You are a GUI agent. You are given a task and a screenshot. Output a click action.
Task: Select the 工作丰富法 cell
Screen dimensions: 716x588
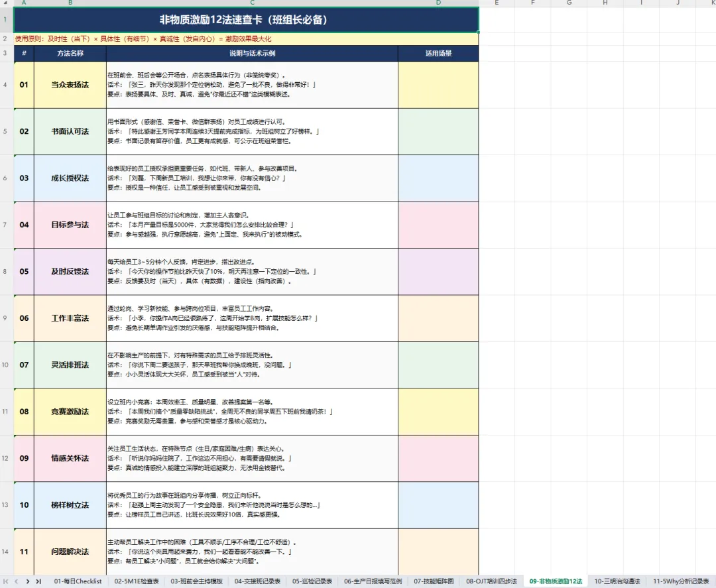pos(70,318)
